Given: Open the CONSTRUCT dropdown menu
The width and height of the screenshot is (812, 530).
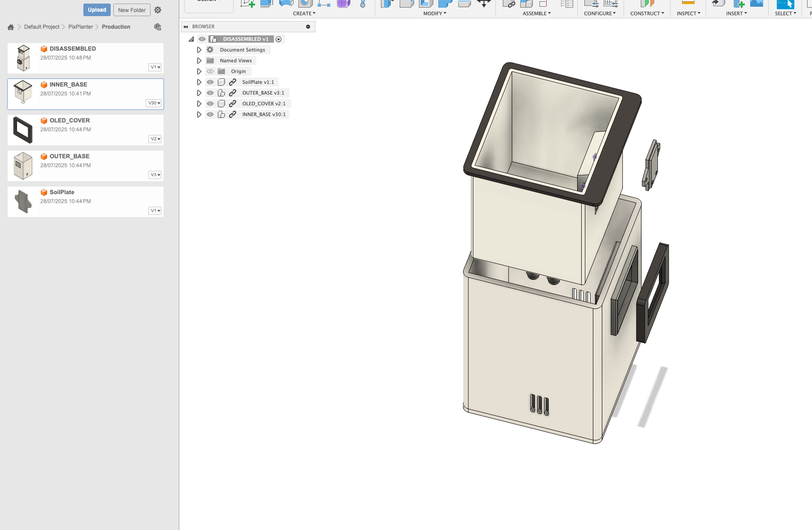Looking at the screenshot, I should (x=647, y=13).
